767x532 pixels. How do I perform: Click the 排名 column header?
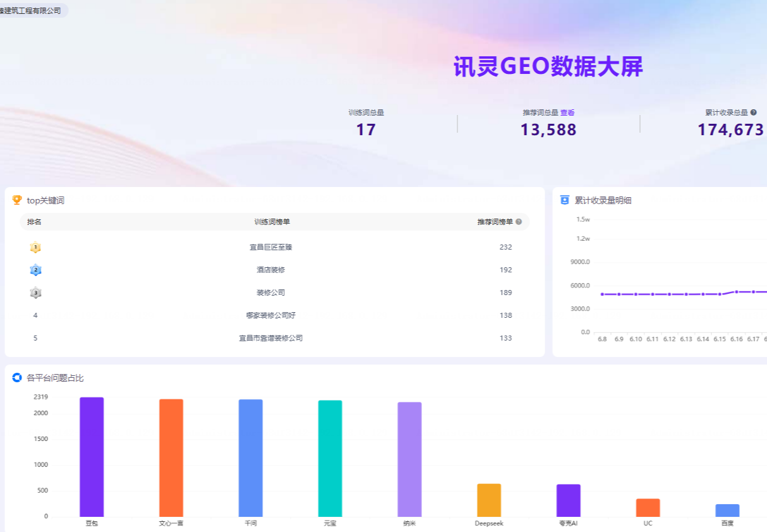pyautogui.click(x=34, y=222)
